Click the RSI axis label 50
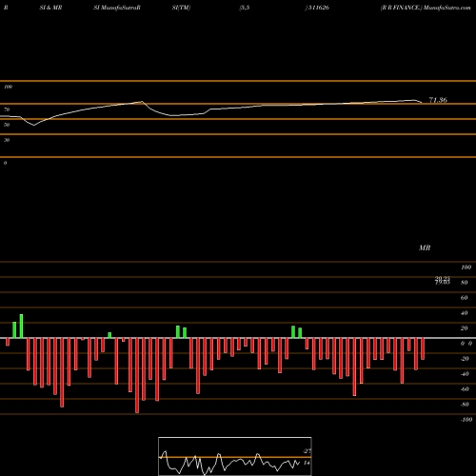 click(x=7, y=125)
